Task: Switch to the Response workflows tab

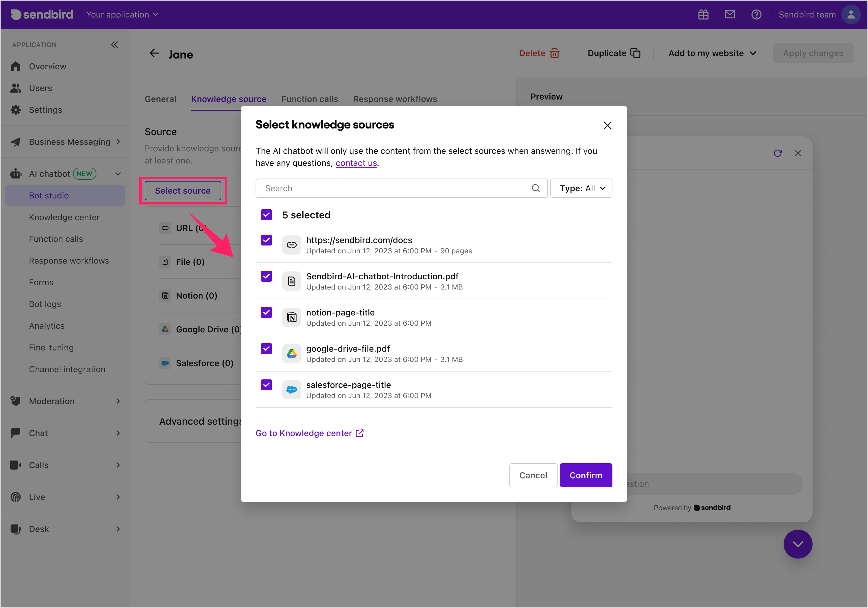Action: click(x=395, y=99)
